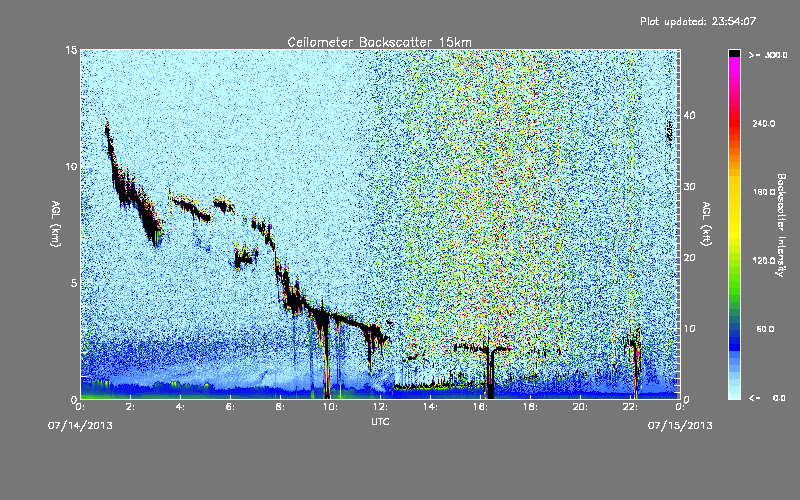800x500 pixels.
Task: Click the "4:" UTC hour tick label
Action: pyautogui.click(x=180, y=407)
